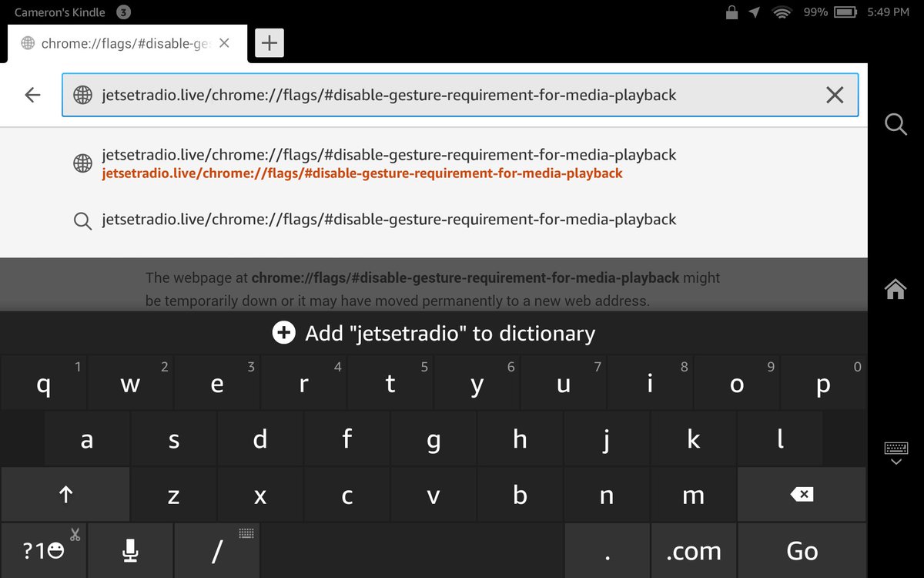Tap the Shift up-arrow key
924x578 pixels.
coord(65,496)
